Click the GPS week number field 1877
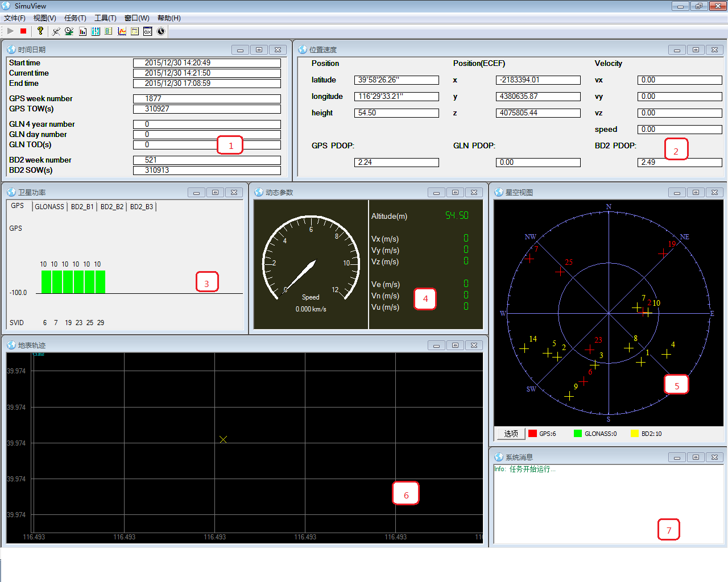 point(207,99)
